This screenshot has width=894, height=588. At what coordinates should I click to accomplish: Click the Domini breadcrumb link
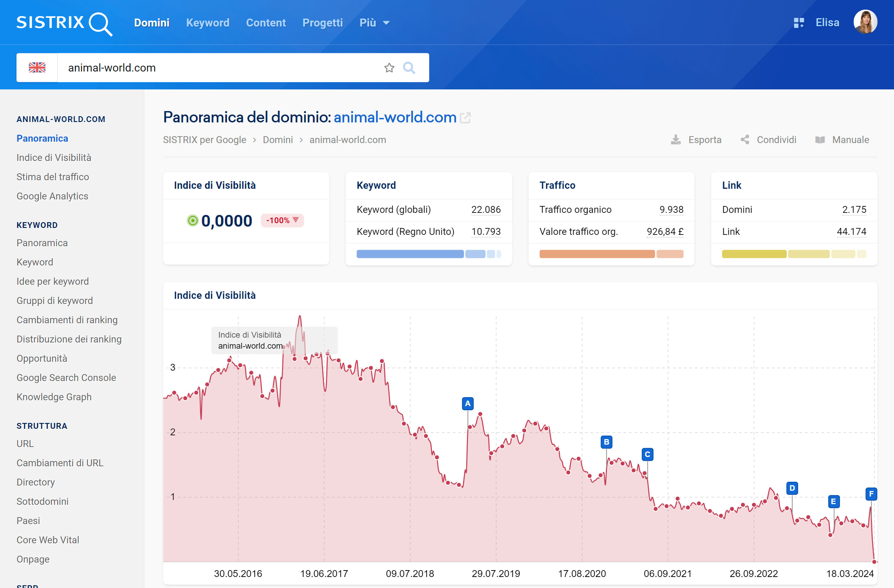(x=277, y=140)
